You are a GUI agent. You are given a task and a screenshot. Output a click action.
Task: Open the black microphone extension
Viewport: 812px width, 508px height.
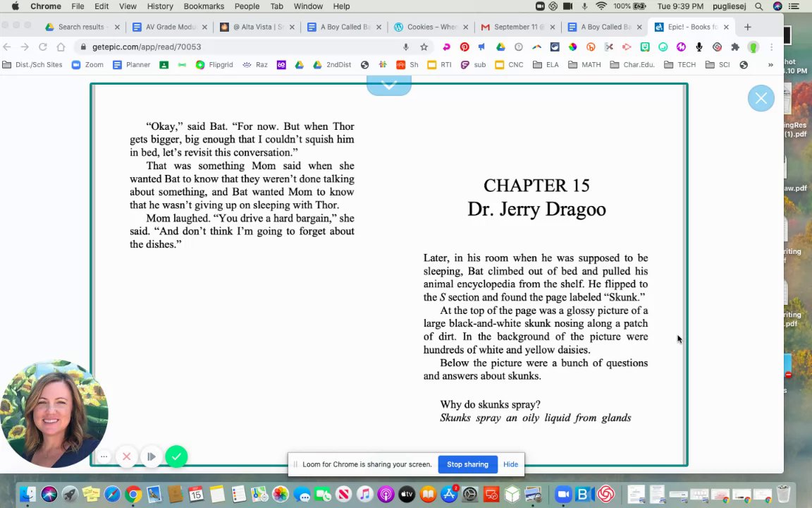[x=699, y=47]
